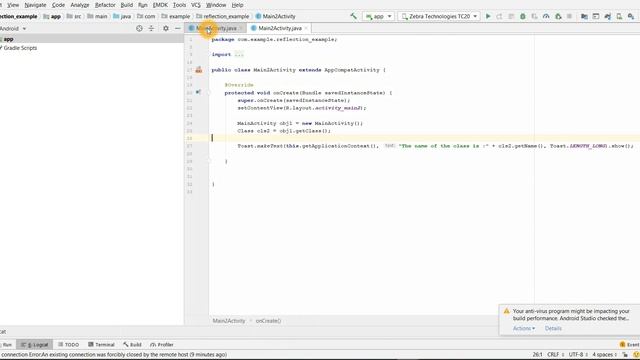This screenshot has width=640, height=360.
Task: Click the Collapse All icon in Project panel
Action: coord(151,29)
